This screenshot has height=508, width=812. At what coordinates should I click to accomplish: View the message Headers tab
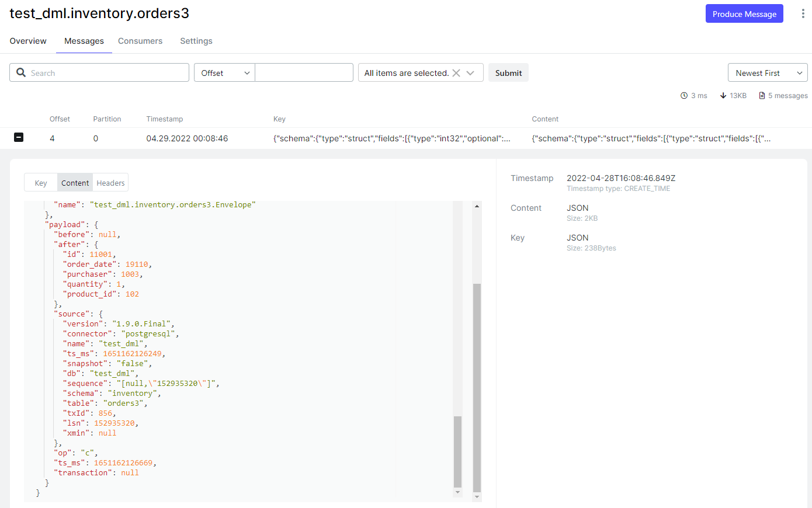(110, 183)
